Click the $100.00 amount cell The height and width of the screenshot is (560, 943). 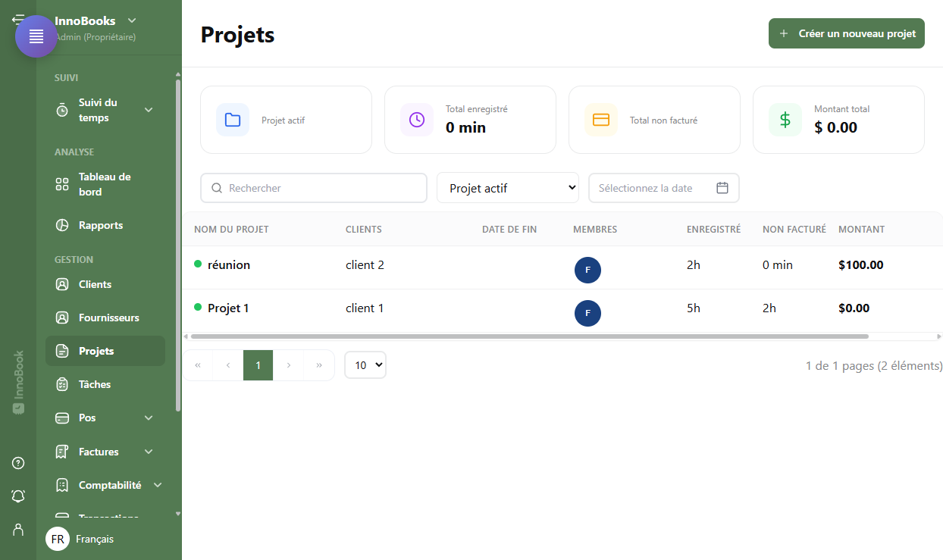861,265
